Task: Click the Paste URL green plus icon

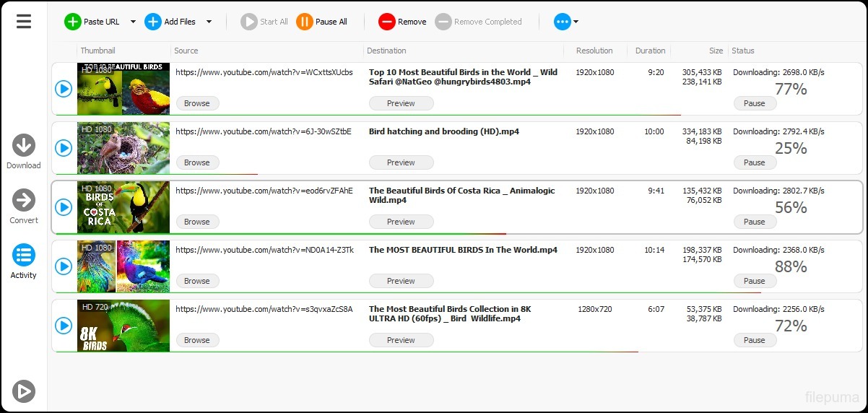Action: pos(73,22)
